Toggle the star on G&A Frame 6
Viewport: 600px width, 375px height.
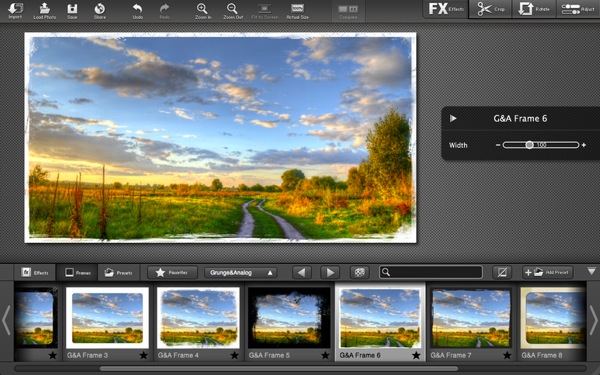click(416, 355)
